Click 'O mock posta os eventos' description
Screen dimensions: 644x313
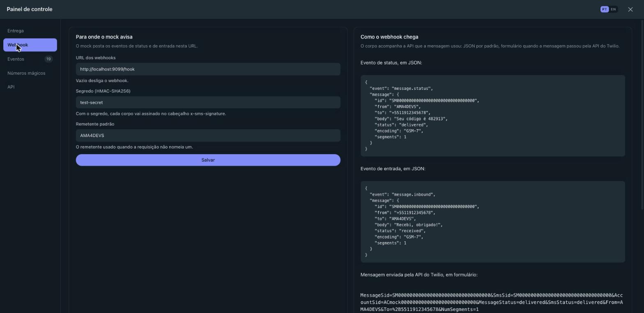click(x=137, y=46)
